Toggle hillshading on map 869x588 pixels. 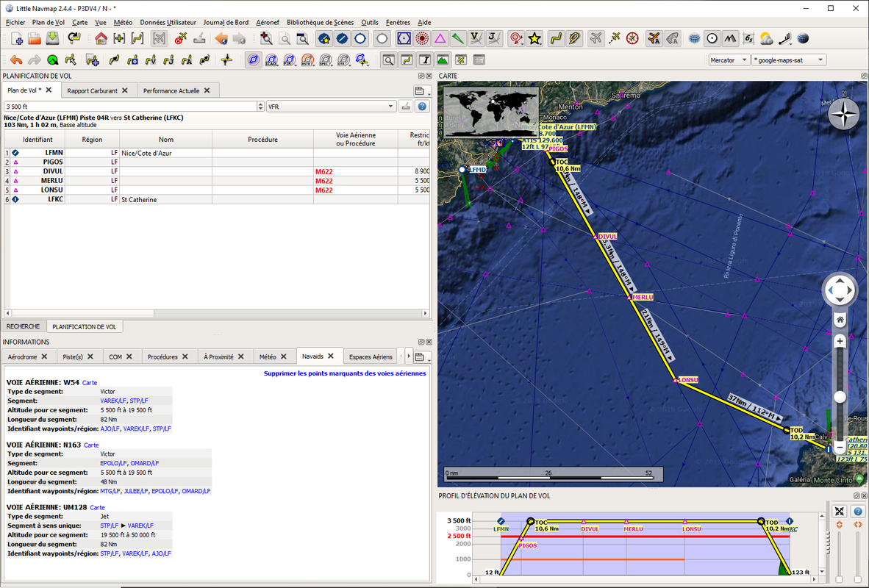(x=731, y=38)
